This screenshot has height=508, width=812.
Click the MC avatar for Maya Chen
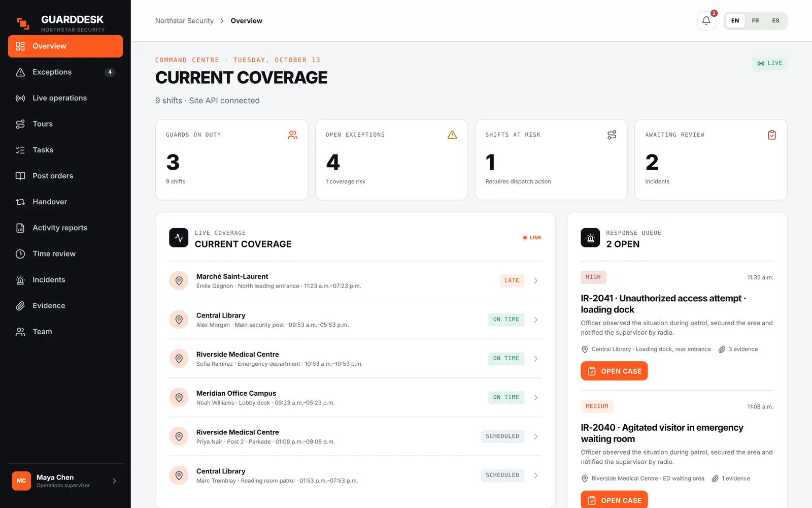coord(21,481)
